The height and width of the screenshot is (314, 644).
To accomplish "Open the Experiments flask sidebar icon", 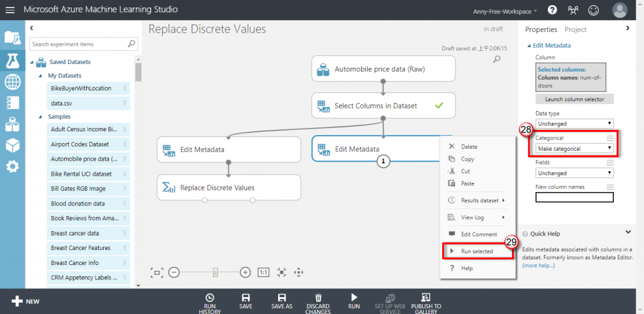I will (x=13, y=60).
